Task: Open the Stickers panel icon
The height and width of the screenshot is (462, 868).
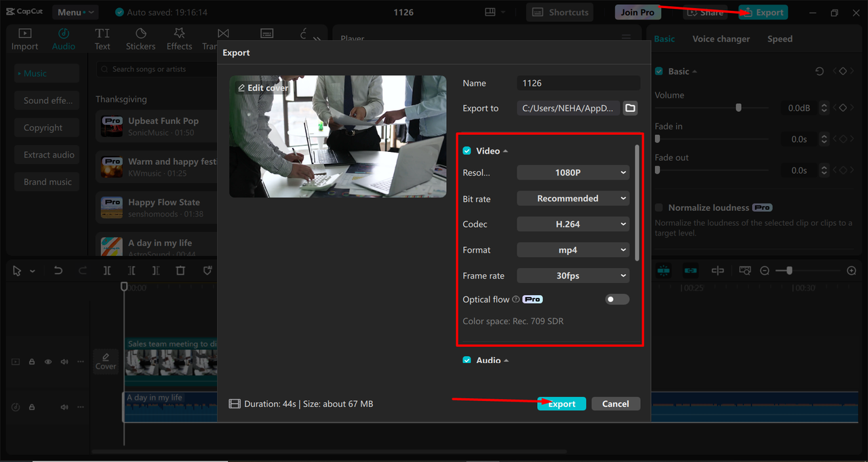Action: (140, 39)
